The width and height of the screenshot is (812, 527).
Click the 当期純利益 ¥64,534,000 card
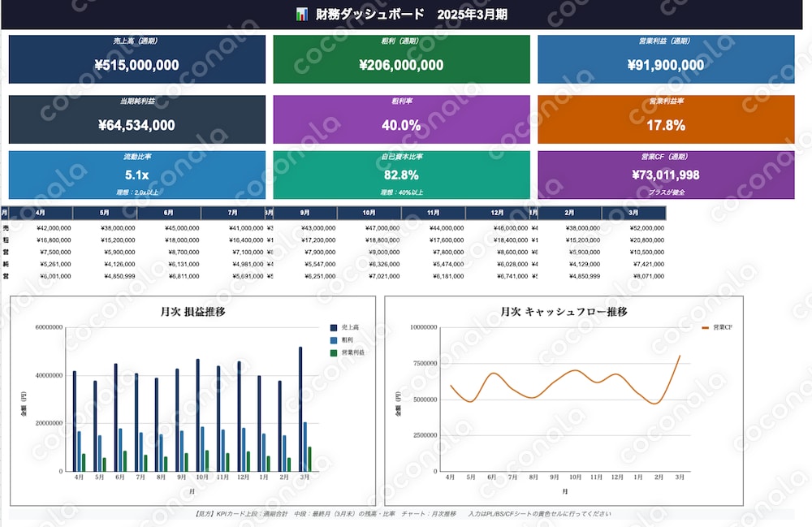pyautogui.click(x=137, y=119)
